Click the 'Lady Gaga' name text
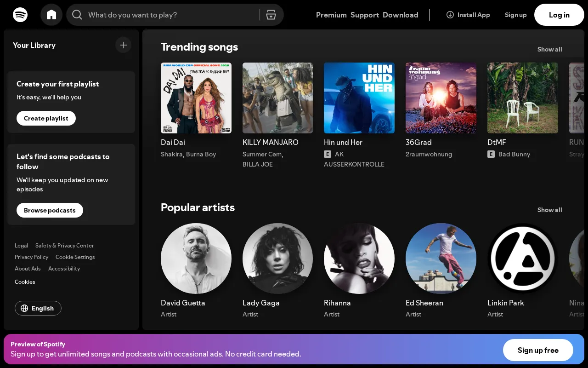588x368 pixels. pos(261,303)
